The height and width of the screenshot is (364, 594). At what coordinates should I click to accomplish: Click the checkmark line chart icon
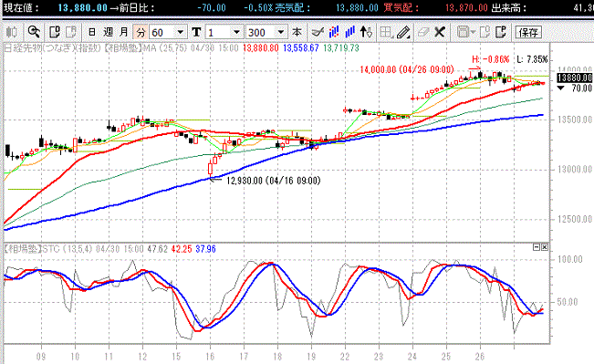click(x=318, y=32)
